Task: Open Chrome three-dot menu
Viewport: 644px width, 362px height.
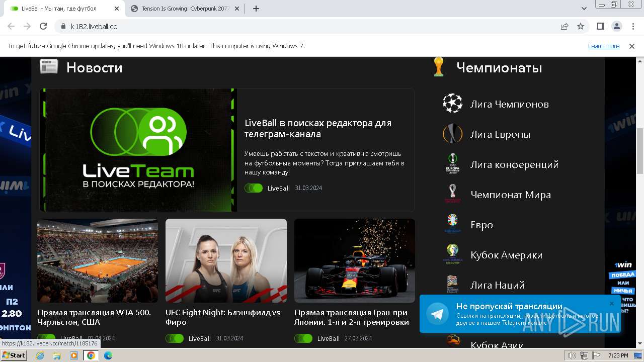Action: (632, 26)
